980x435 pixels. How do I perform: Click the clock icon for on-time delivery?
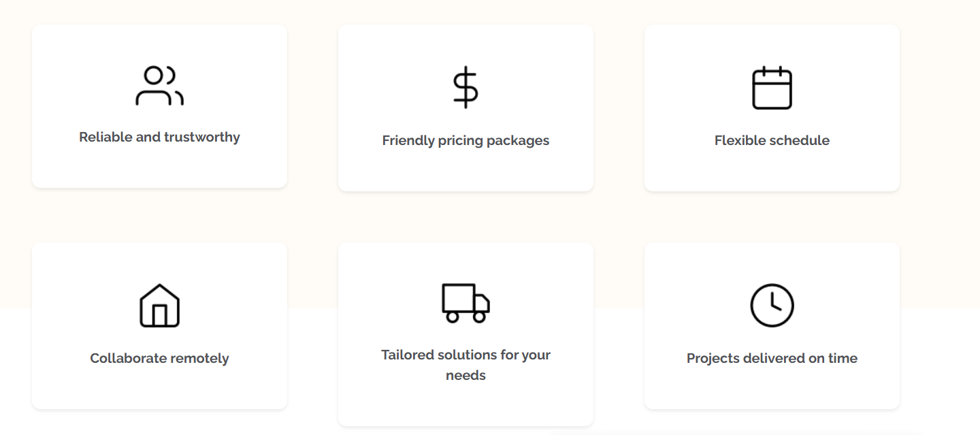click(772, 306)
